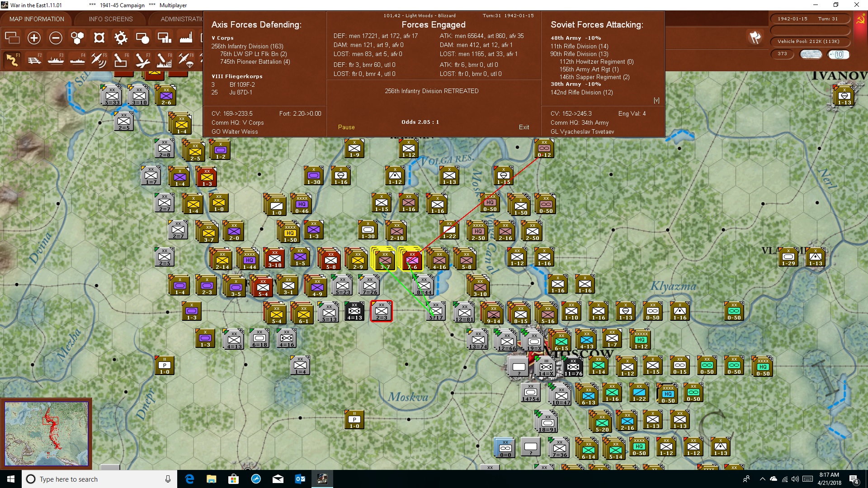Viewport: 868px width, 488px height.
Task: Zoom out with the minus circle icon
Action: point(56,38)
